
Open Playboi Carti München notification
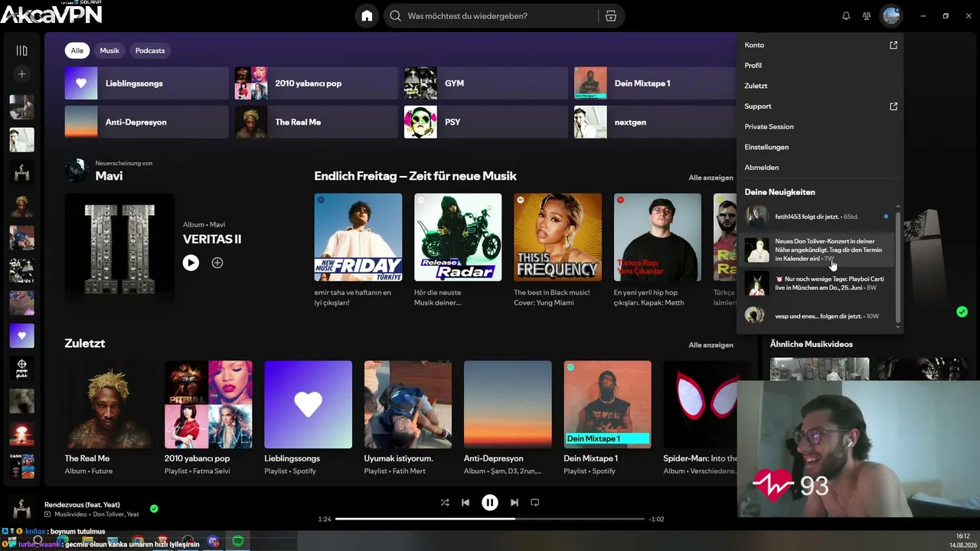[816, 283]
